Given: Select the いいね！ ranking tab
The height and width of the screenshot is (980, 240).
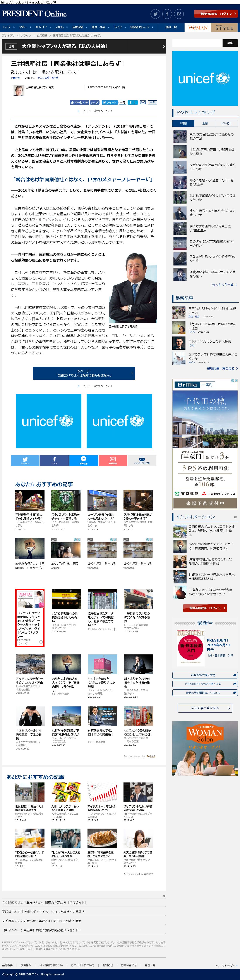Looking at the screenshot, I should point(227,123).
